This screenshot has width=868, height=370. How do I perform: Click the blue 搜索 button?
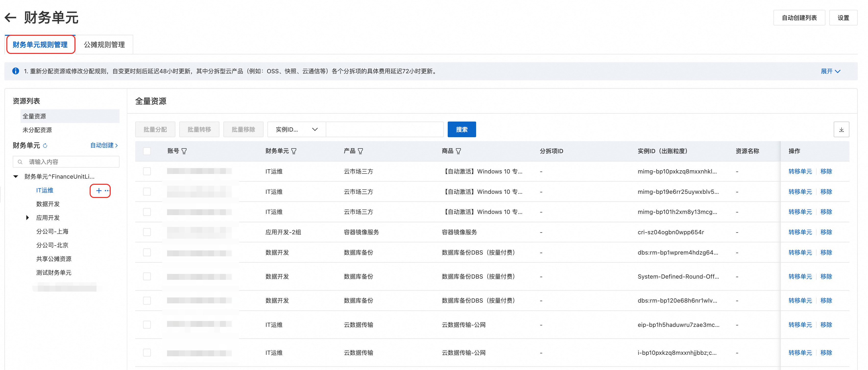(x=461, y=130)
